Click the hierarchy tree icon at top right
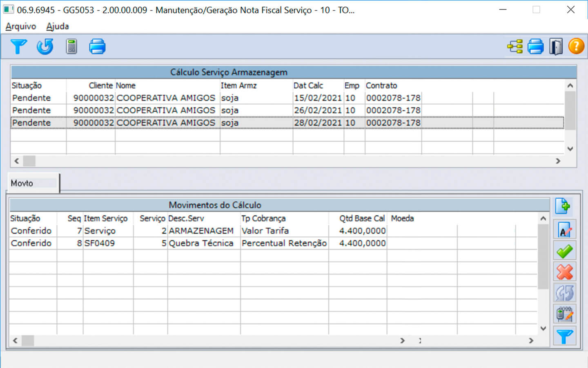 pos(515,47)
